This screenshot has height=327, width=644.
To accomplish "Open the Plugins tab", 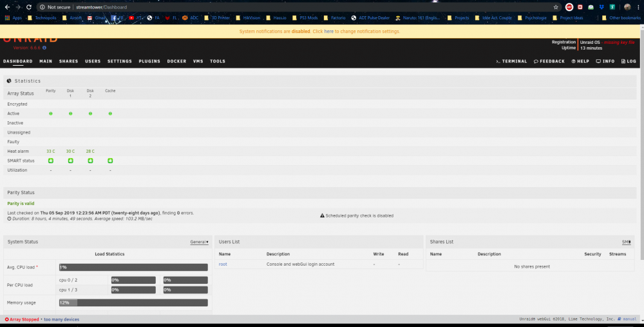I will [149, 61].
